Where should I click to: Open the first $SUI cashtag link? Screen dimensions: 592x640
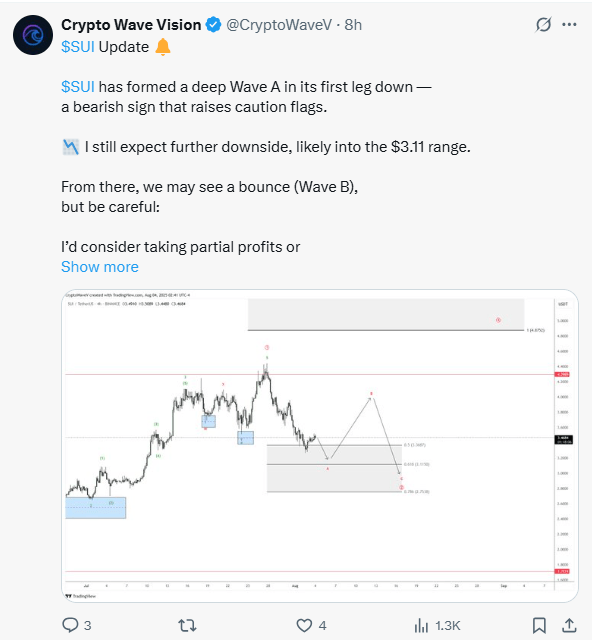click(x=78, y=47)
